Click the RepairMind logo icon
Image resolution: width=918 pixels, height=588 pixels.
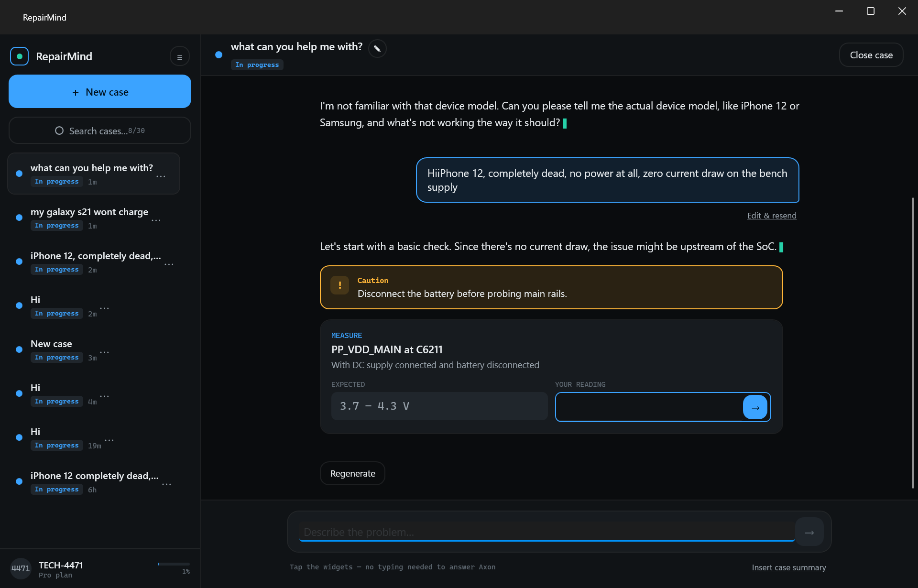[20, 56]
